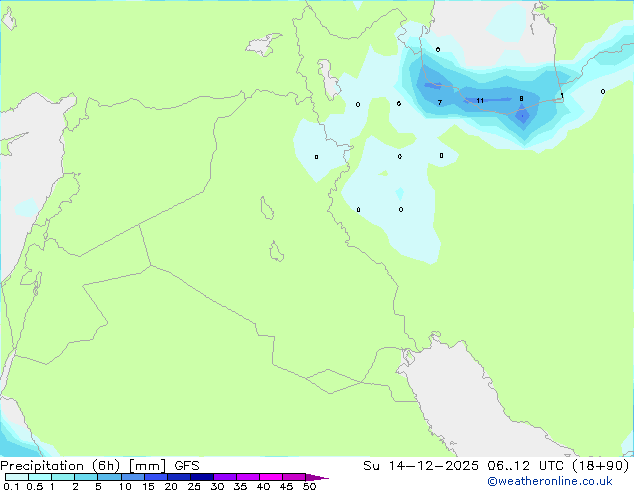Viewport: 634px width, 490px height.
Task: Click the legend scale number '25'
Action: 194,486
